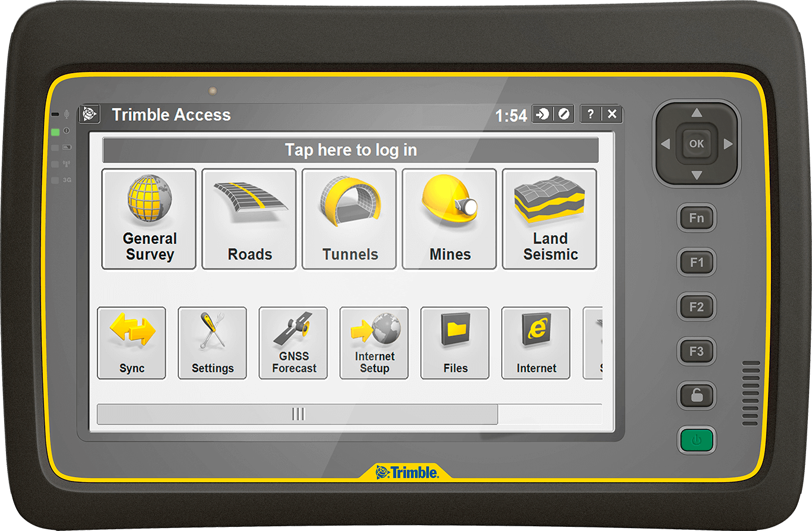
Task: Click the circle-slash status icon in title bar
Action: 564,114
